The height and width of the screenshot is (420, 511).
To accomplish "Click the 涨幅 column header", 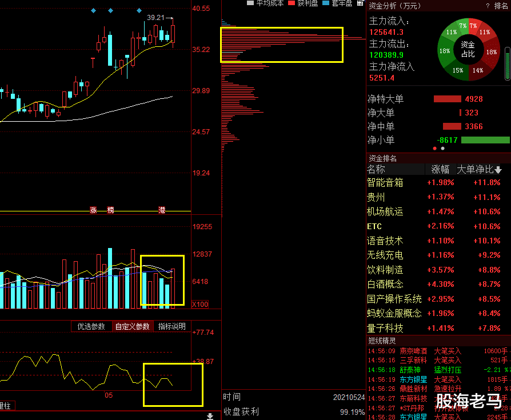I will click(440, 170).
